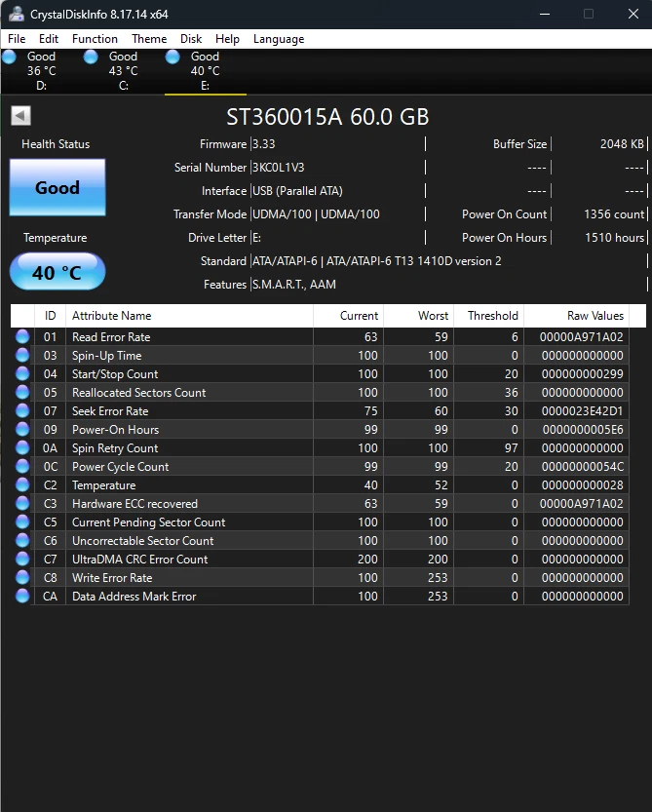Click raw value 00000000054C for Power Cycle Count
The width and height of the screenshot is (652, 812).
583,467
